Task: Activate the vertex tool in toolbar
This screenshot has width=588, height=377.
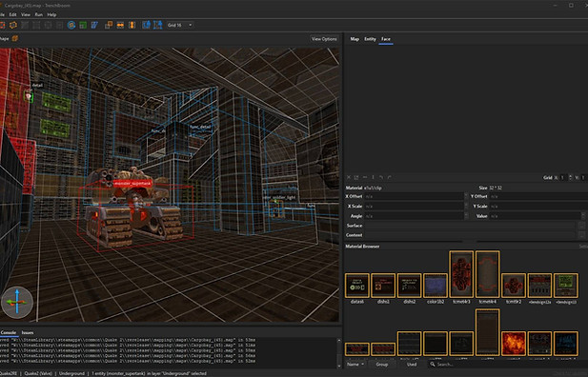Action: point(37,25)
